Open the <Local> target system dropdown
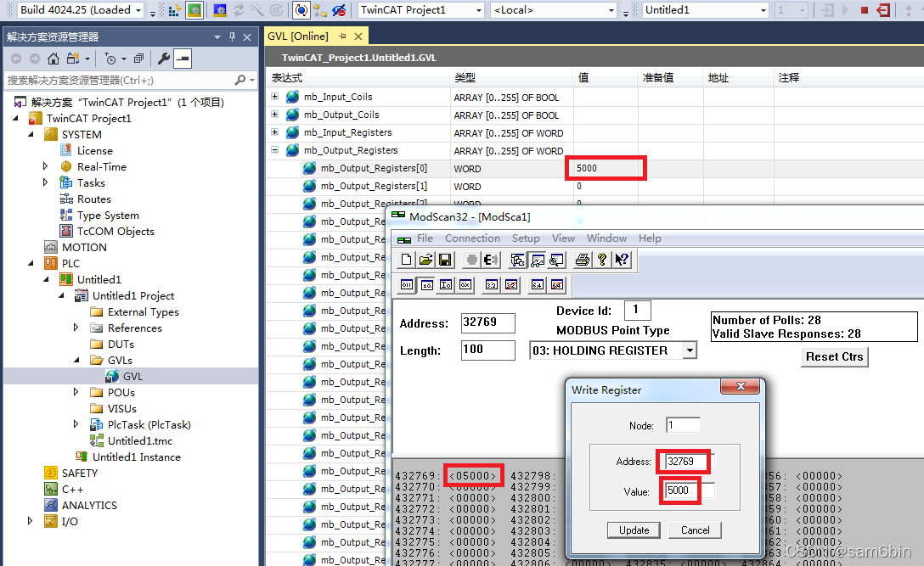The width and height of the screenshot is (924, 566). tap(611, 10)
